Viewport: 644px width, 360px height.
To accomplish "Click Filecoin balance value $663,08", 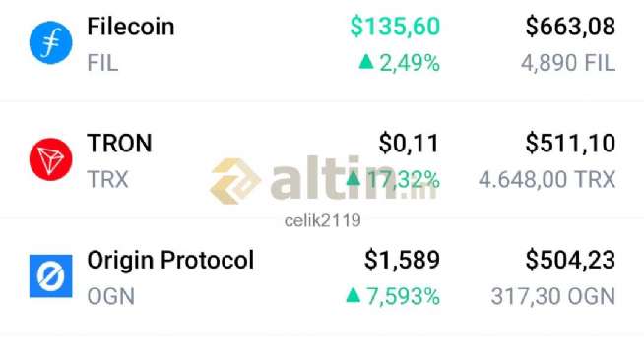I will click(x=570, y=27).
